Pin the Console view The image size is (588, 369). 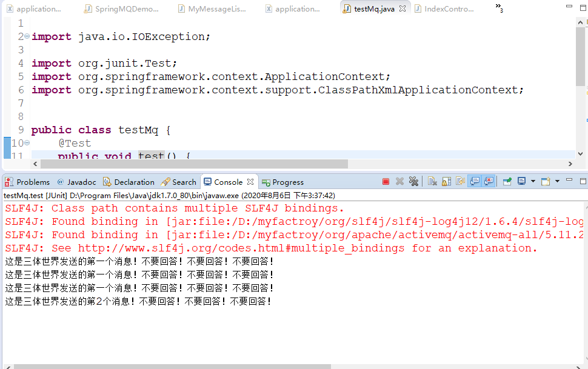point(506,181)
